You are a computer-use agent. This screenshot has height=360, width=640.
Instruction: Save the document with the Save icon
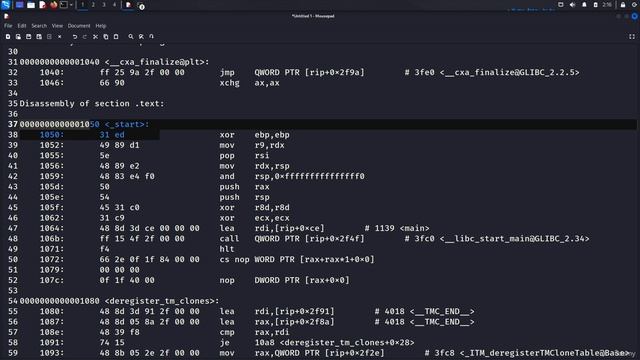pos(29,37)
